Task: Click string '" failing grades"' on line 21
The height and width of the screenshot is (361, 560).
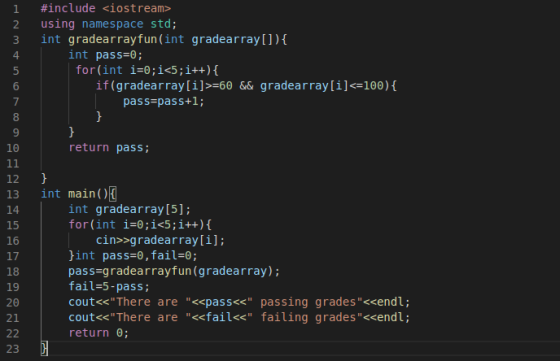Action: [x=305, y=317]
